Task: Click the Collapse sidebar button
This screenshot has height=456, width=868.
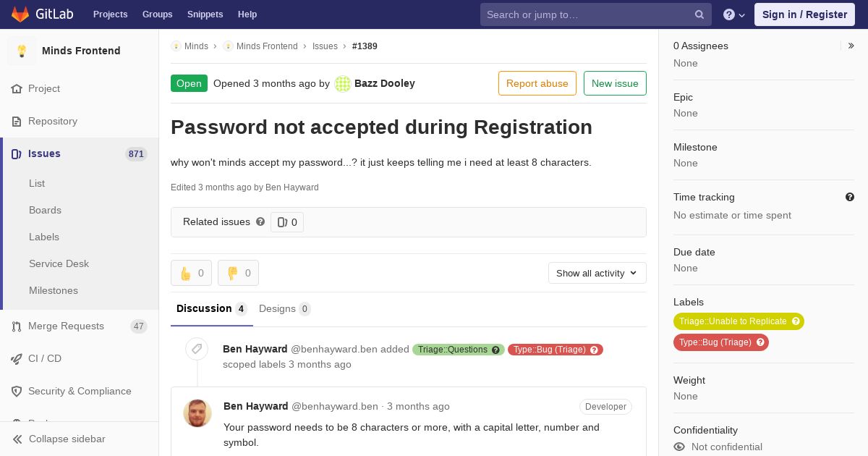Action: (x=80, y=439)
